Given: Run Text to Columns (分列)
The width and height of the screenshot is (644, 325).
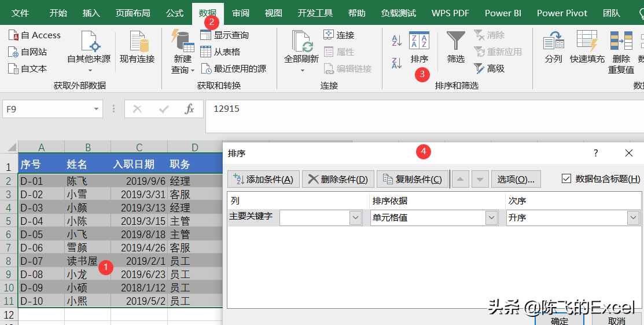Looking at the screenshot, I should point(553,48).
